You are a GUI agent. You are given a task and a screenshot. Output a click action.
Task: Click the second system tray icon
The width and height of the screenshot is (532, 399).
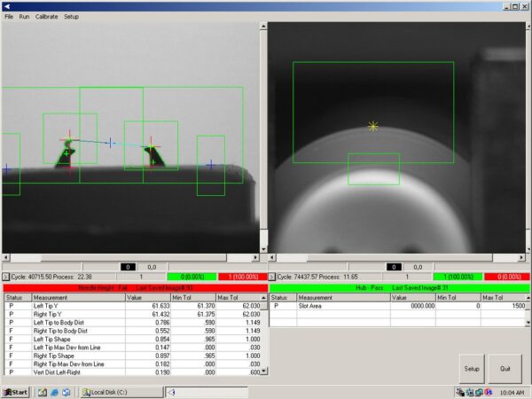[x=470, y=393]
